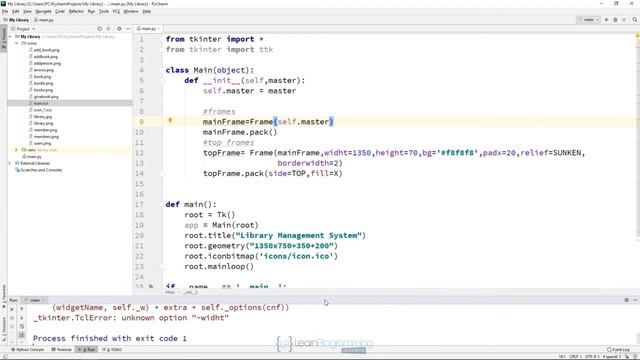Click main.py breadcrumb in navigation bar

(x=44, y=20)
